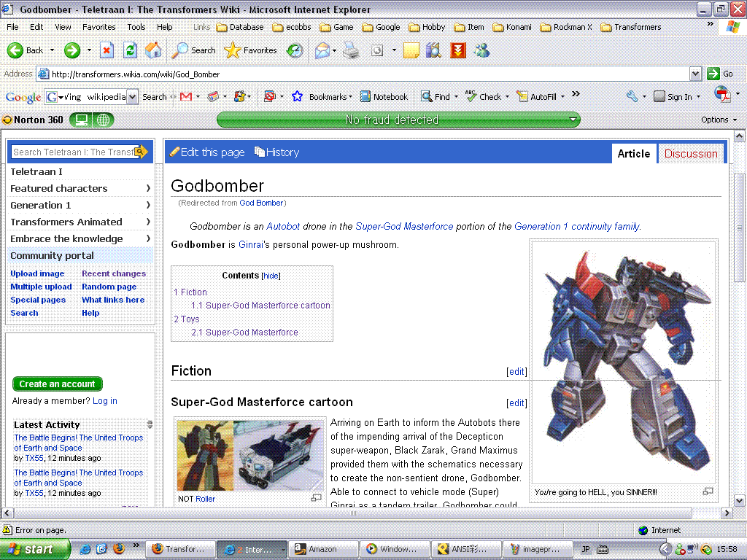
Task: Click the popup blocker icon in Google toolbar
Action: tap(270, 97)
